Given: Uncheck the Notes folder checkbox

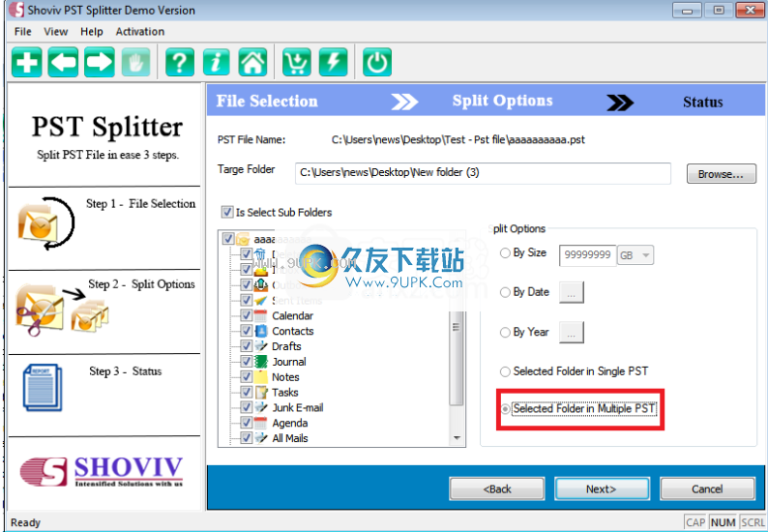Looking at the screenshot, I should click(247, 376).
